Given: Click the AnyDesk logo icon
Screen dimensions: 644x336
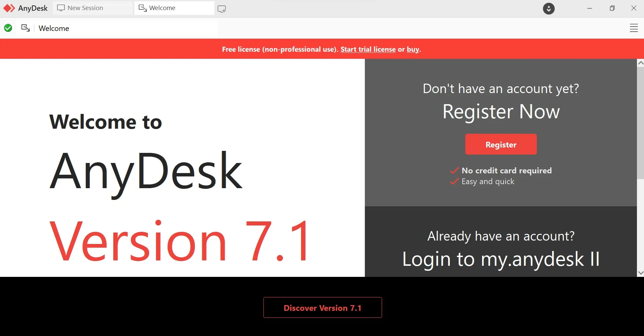Looking at the screenshot, I should coord(9,8).
